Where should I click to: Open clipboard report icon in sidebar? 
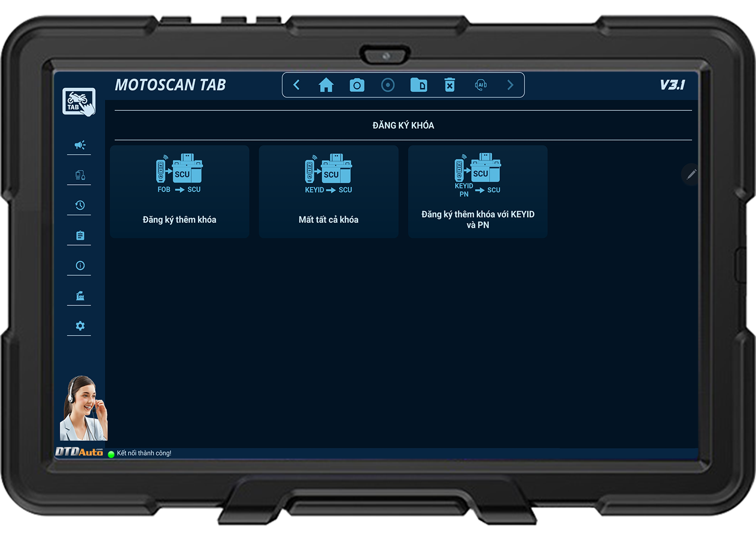[x=80, y=236]
